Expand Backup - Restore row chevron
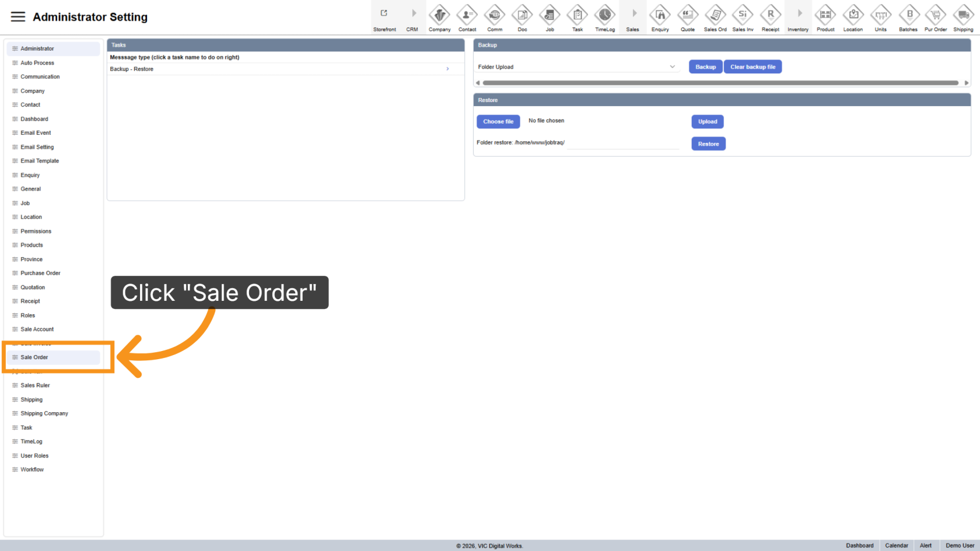 (448, 69)
